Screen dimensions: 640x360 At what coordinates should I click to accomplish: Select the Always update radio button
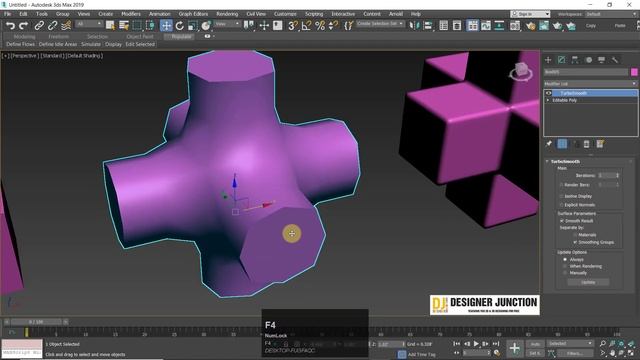[x=565, y=260]
